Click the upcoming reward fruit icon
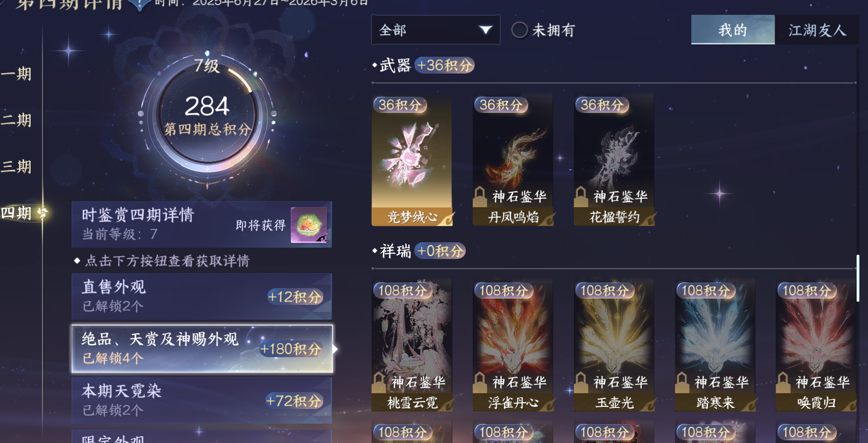The height and width of the screenshot is (443, 868). [309, 225]
